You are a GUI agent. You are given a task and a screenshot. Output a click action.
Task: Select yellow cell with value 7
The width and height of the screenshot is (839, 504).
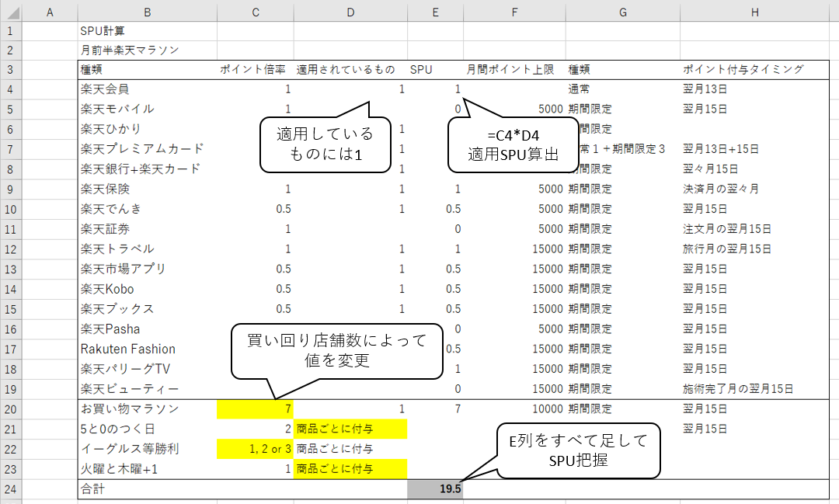point(256,408)
